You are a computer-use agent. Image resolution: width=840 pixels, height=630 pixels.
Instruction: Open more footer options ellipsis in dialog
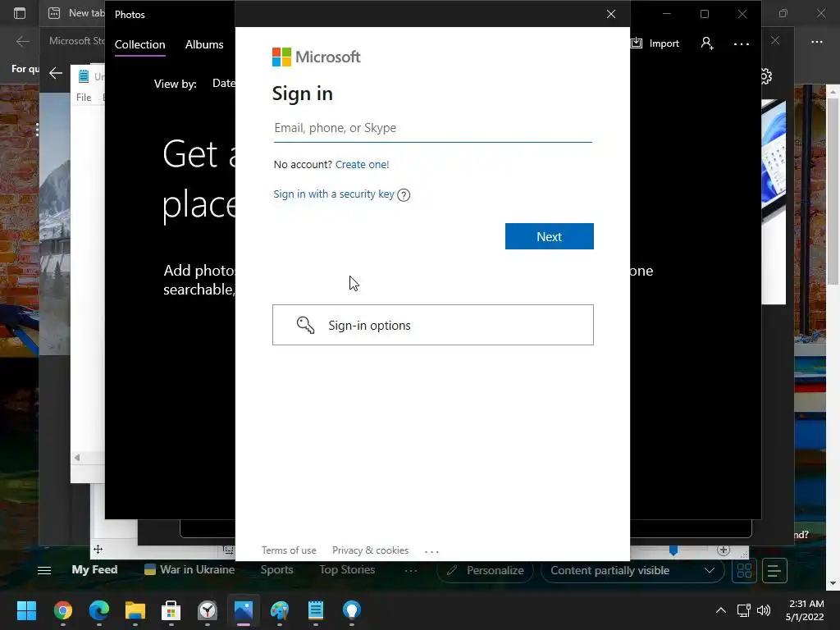431,551
